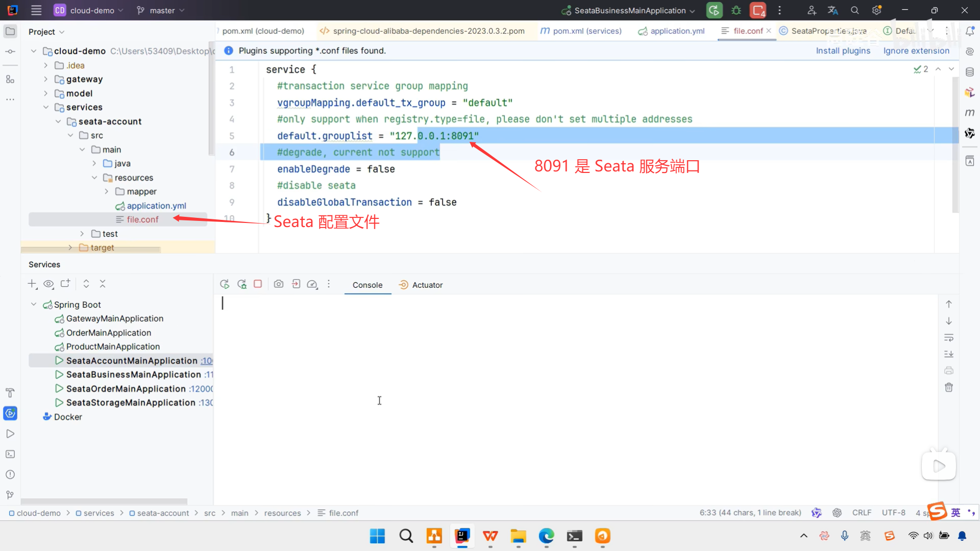The width and height of the screenshot is (980, 551).
Task: Click the eye view options in Services
Action: pos(49,284)
